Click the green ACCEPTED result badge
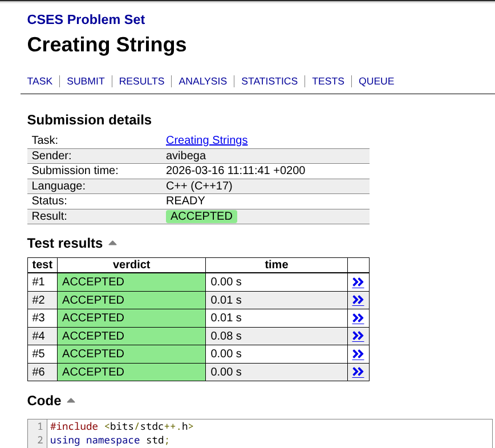 201,216
